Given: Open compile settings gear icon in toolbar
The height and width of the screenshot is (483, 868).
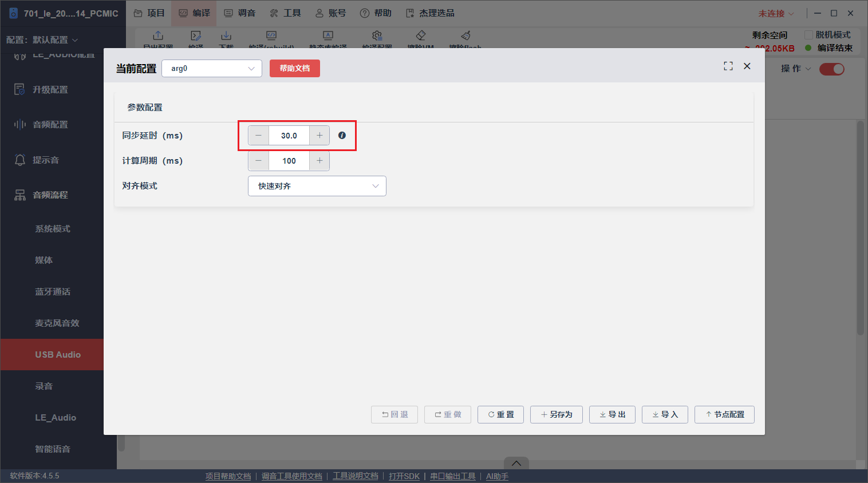Looking at the screenshot, I should (377, 35).
